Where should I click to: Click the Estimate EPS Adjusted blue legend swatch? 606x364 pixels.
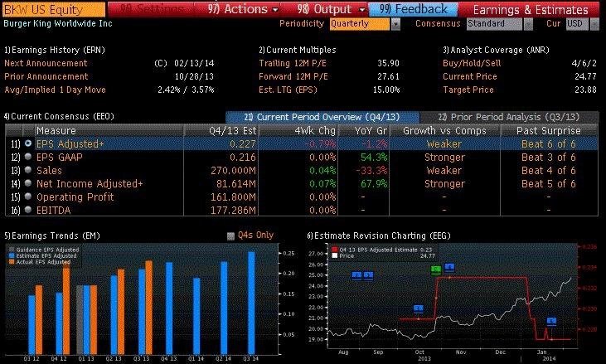click(12, 256)
